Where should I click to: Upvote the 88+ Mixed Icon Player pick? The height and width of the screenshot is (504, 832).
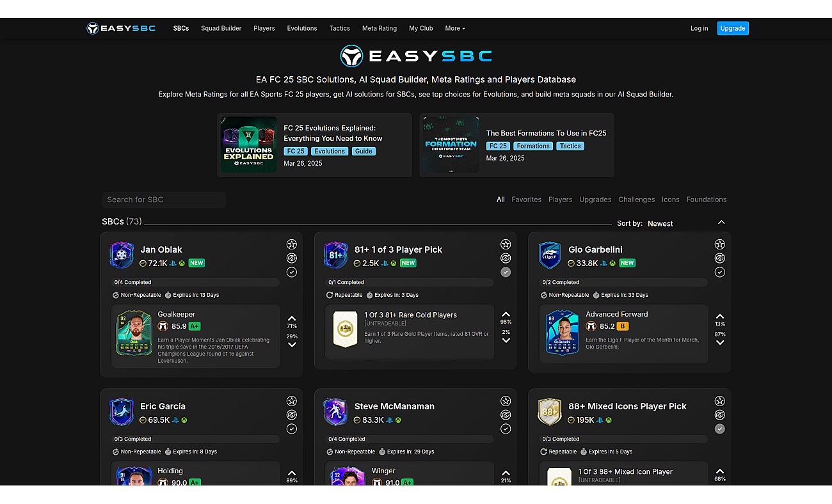[x=720, y=471]
